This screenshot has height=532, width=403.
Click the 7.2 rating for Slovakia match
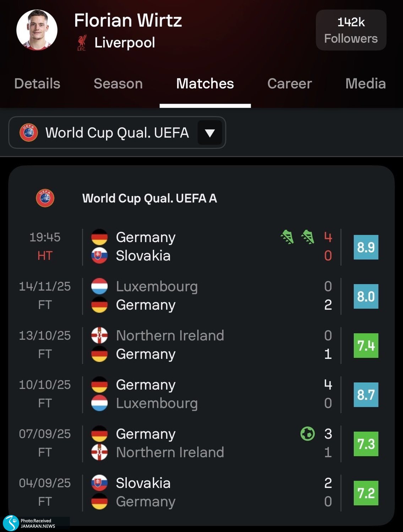(366, 493)
